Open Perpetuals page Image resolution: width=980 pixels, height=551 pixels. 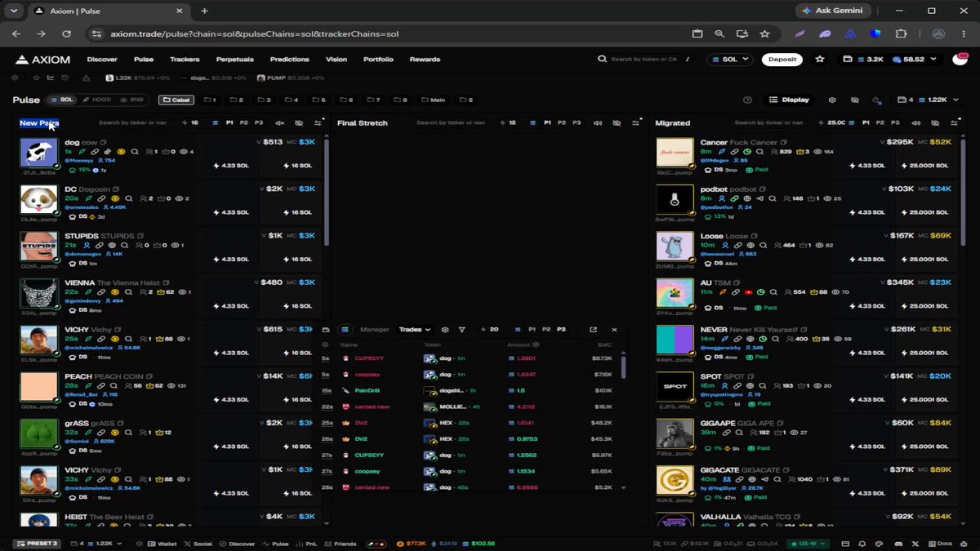pos(235,60)
